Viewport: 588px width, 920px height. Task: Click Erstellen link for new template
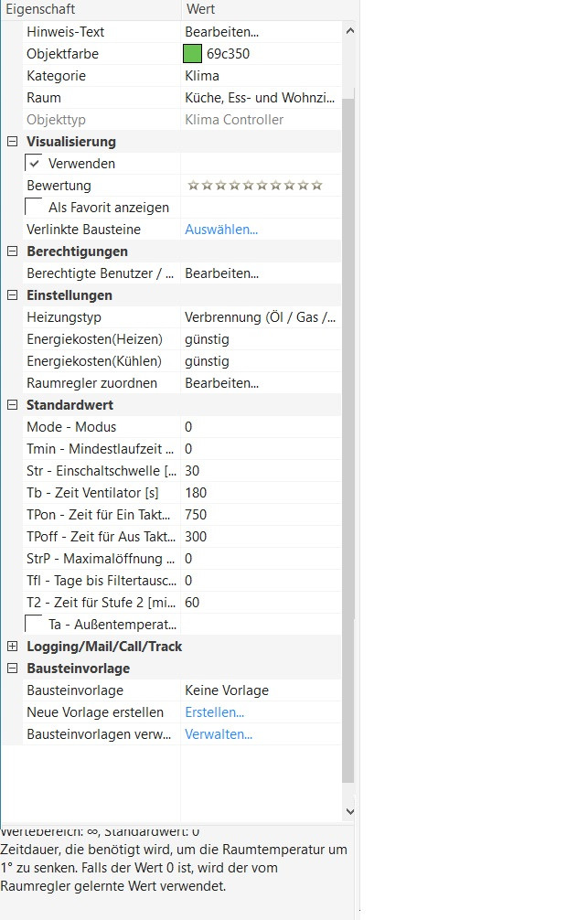pos(214,712)
